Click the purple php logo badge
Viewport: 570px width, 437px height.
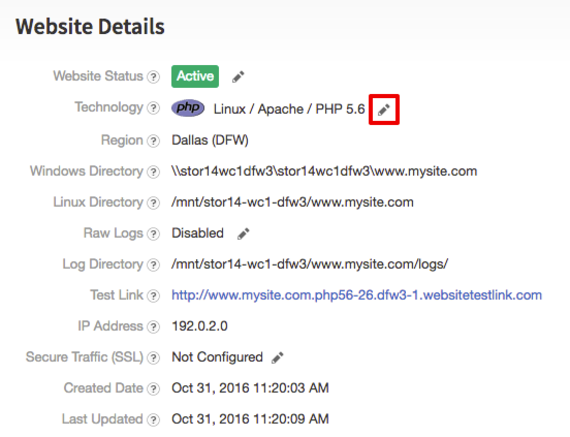click(188, 108)
